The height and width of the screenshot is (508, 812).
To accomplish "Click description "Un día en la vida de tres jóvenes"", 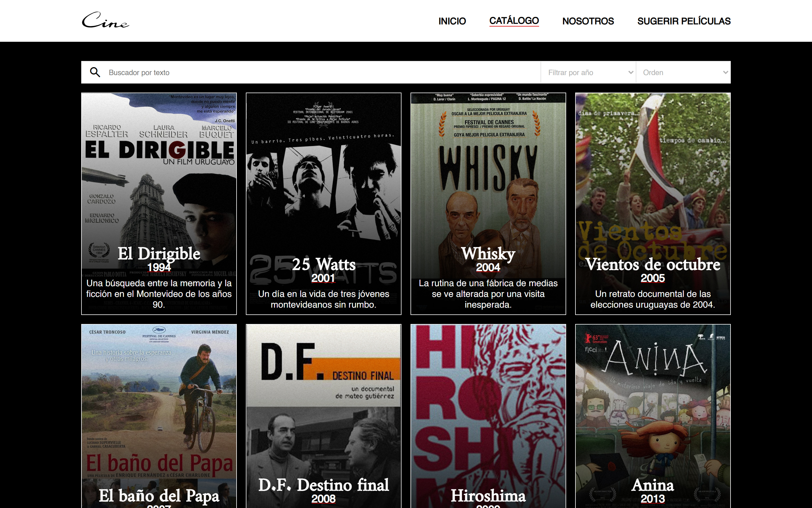I will (x=323, y=299).
